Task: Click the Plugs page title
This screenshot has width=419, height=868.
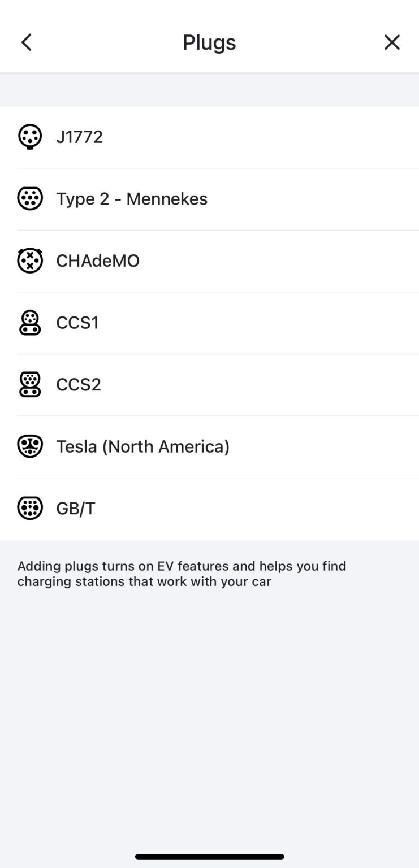Action: pos(209,42)
